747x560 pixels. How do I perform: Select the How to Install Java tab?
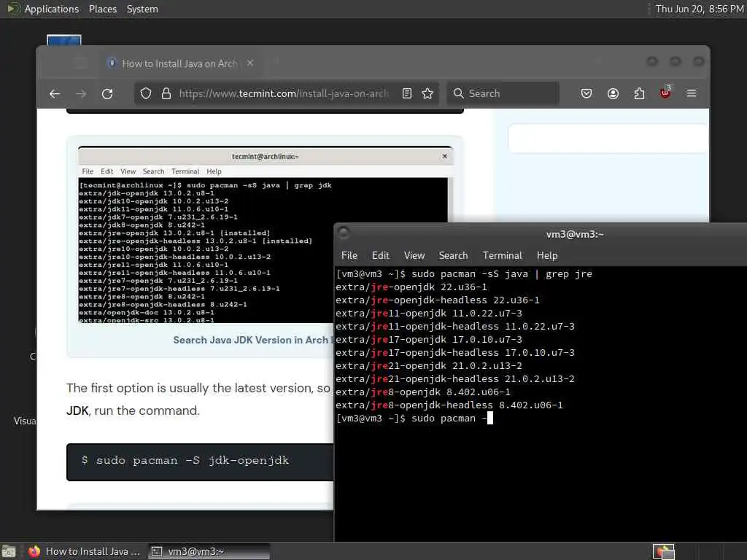tap(179, 63)
